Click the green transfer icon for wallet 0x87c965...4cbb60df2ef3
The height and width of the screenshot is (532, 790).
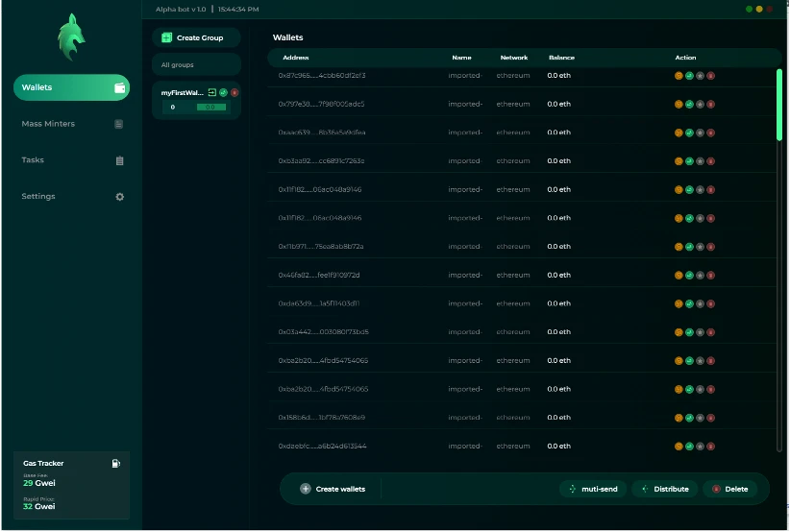coord(689,76)
